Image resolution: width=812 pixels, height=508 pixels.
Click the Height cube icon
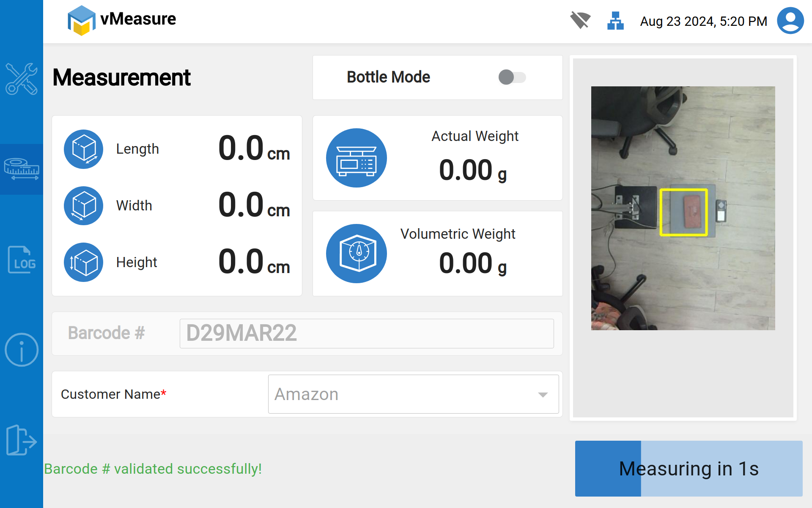coord(83,262)
